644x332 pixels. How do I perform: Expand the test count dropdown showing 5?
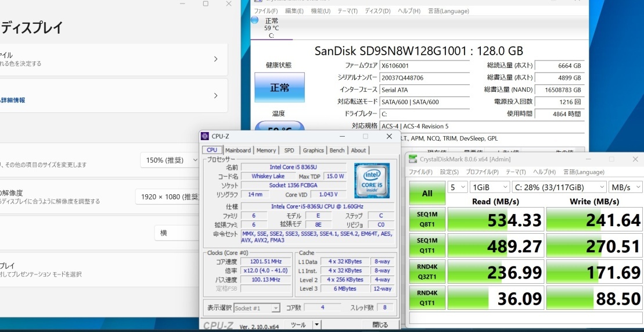tap(456, 187)
